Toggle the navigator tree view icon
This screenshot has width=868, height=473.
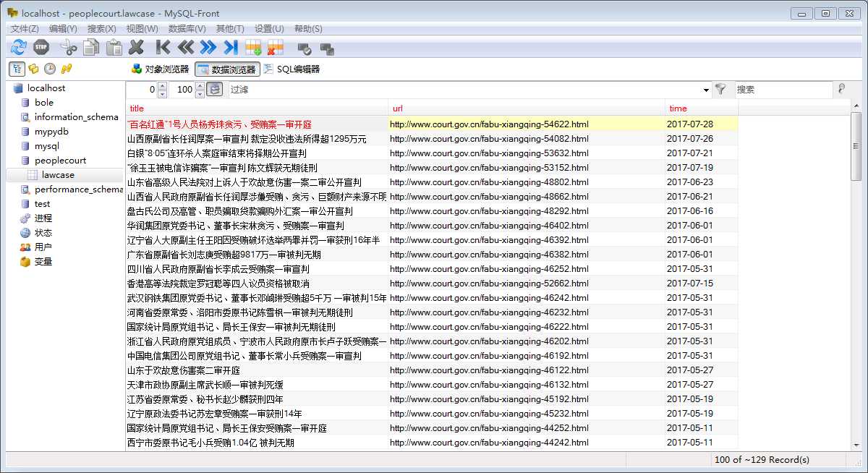(15, 69)
